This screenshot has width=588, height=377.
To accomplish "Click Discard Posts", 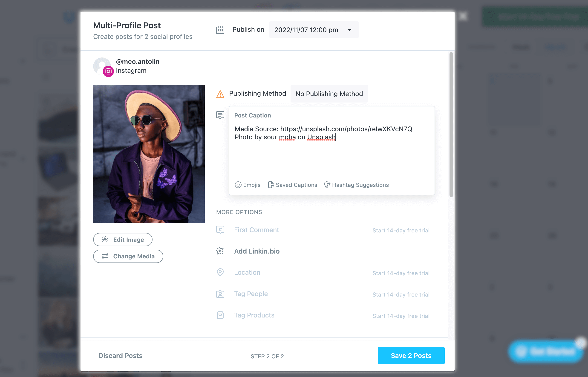I will pos(120,355).
